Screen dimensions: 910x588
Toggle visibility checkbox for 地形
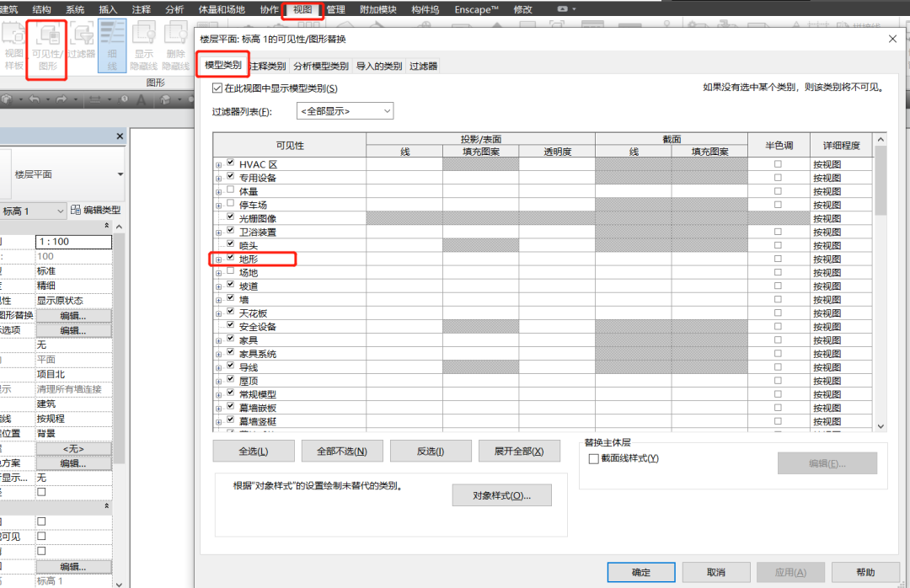(x=230, y=257)
